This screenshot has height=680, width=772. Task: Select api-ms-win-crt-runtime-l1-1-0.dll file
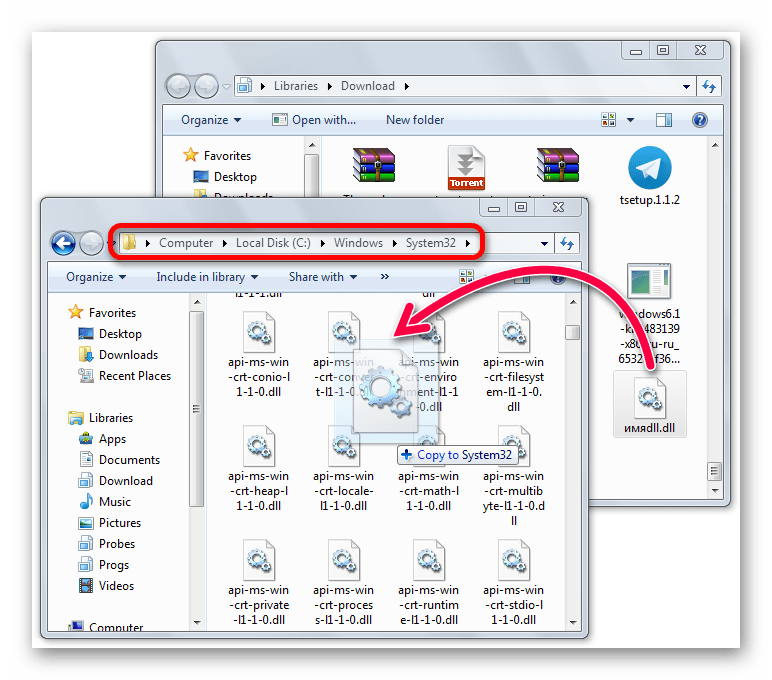point(429,583)
